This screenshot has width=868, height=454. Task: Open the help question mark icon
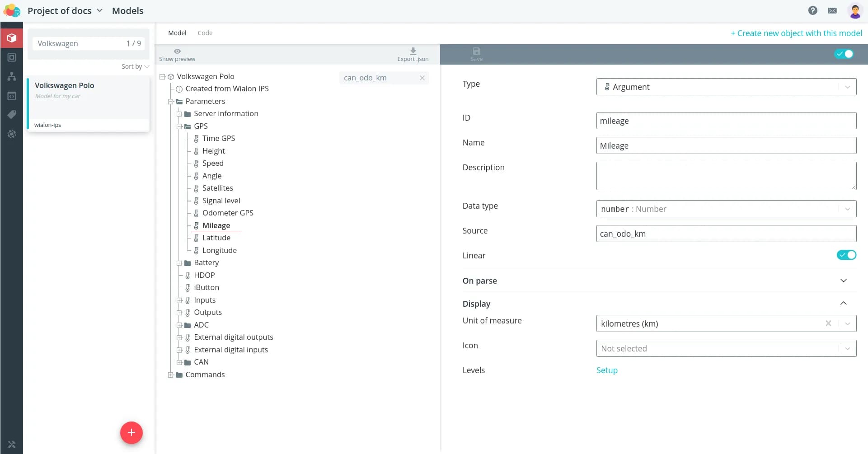[812, 10]
